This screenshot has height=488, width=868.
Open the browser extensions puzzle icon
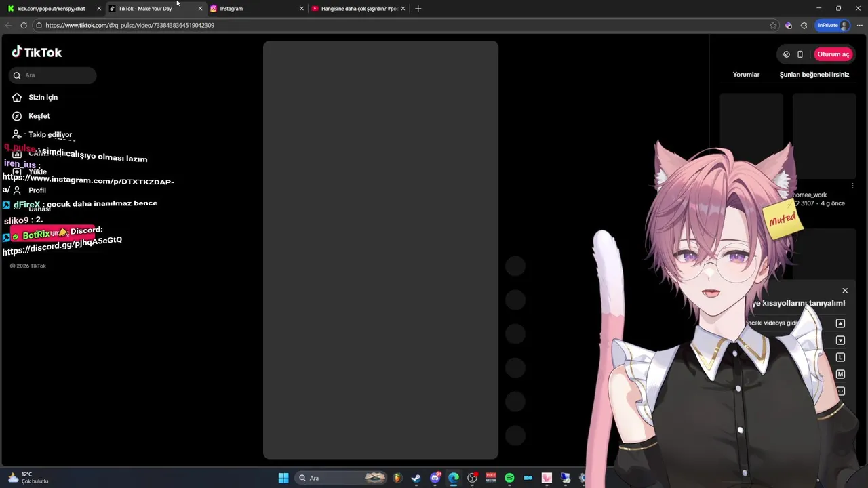click(804, 25)
